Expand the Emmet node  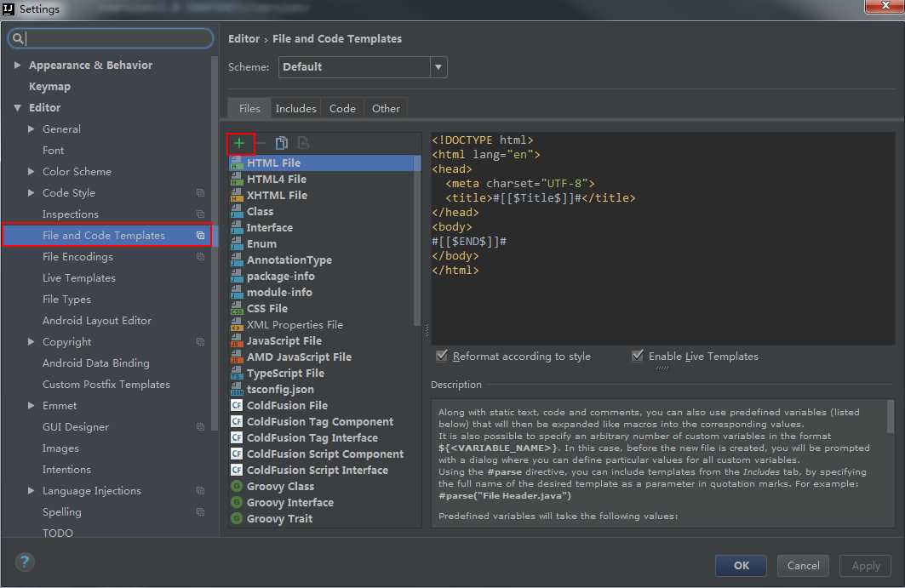(x=32, y=406)
